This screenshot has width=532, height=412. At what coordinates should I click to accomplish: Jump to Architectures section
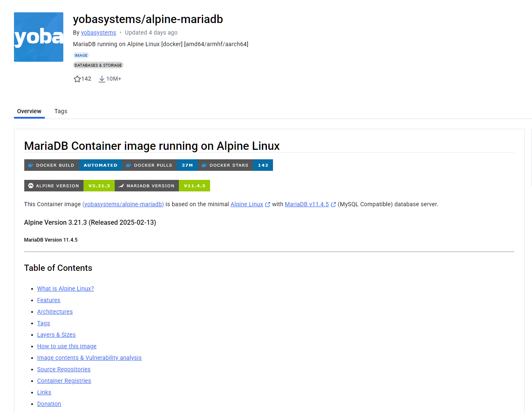click(x=55, y=312)
